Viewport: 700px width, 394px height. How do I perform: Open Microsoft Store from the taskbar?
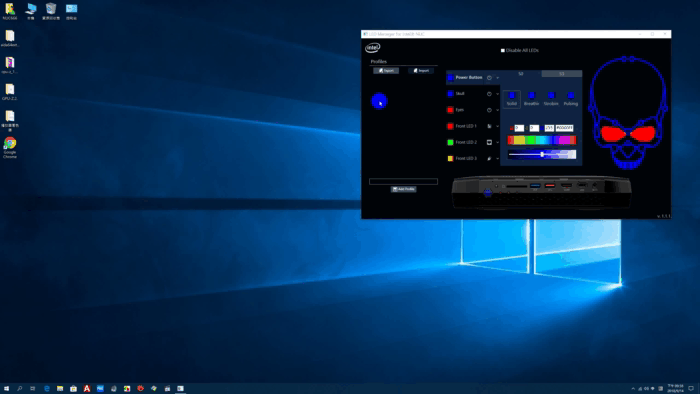[x=73, y=389]
